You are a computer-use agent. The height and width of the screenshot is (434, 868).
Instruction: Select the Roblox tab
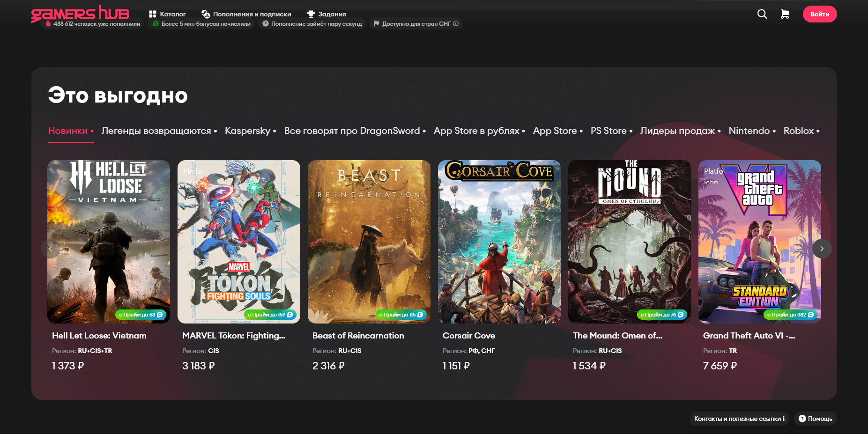coord(801,131)
